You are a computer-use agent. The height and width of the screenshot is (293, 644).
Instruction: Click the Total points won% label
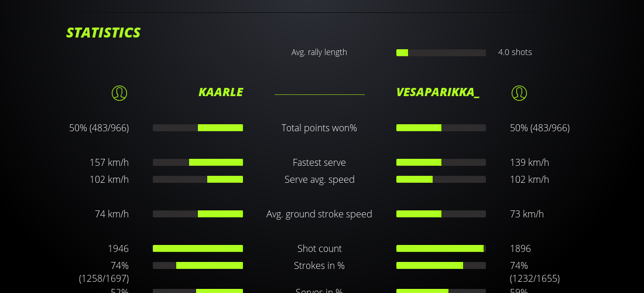319,128
